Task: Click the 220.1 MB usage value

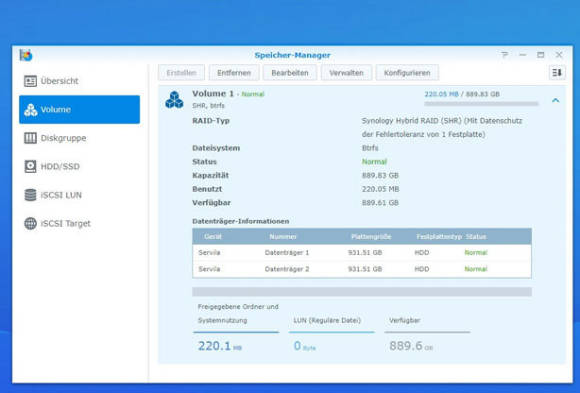Action: pyautogui.click(x=220, y=346)
